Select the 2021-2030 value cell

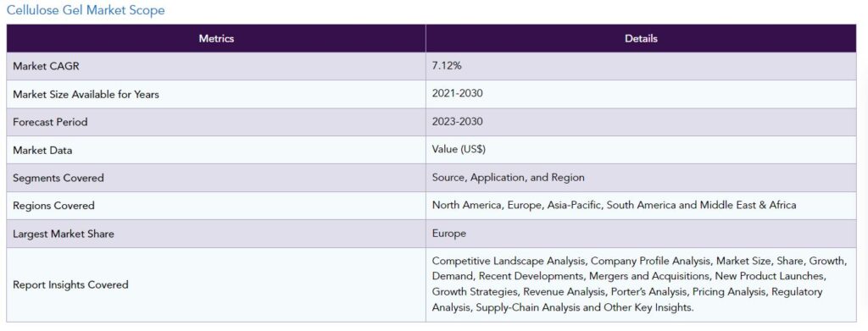pos(641,94)
